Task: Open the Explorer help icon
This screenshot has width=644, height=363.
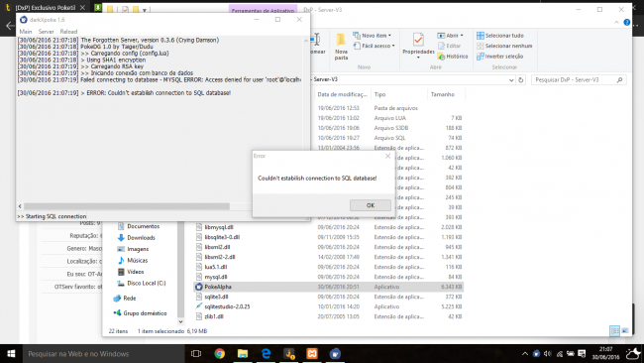Action: pos(627,22)
